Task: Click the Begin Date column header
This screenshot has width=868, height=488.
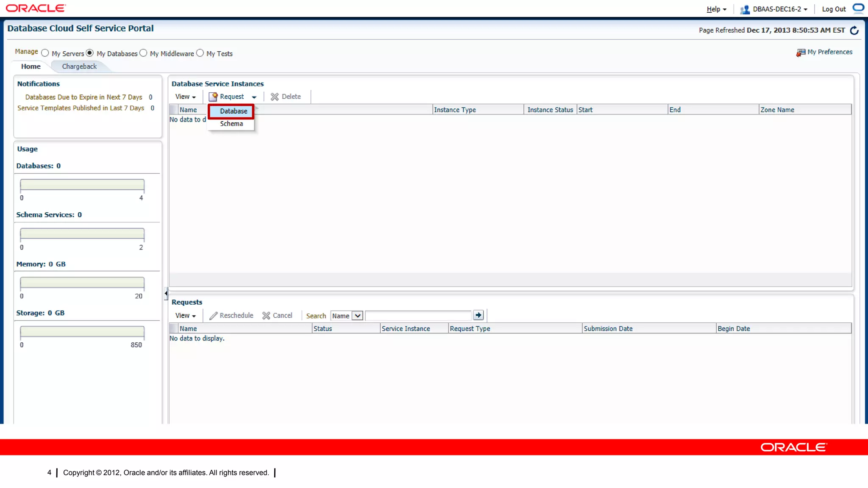Action: tap(784, 329)
